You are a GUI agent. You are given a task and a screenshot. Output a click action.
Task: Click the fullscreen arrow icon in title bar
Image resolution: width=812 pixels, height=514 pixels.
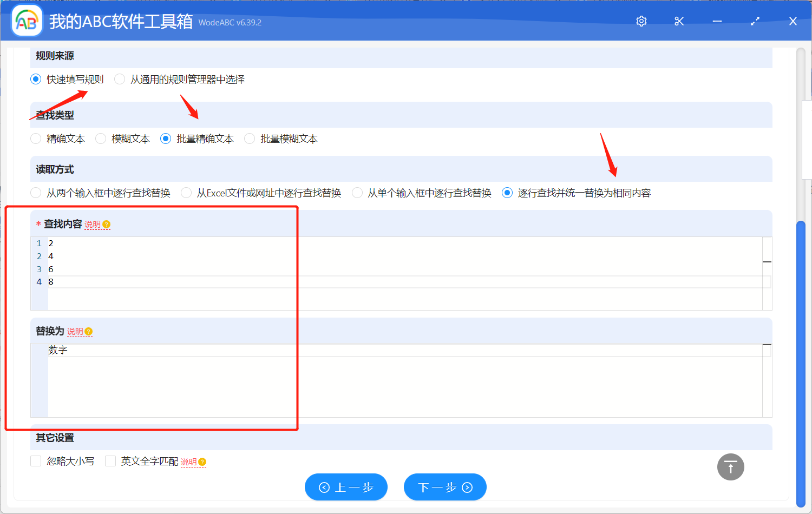point(755,21)
